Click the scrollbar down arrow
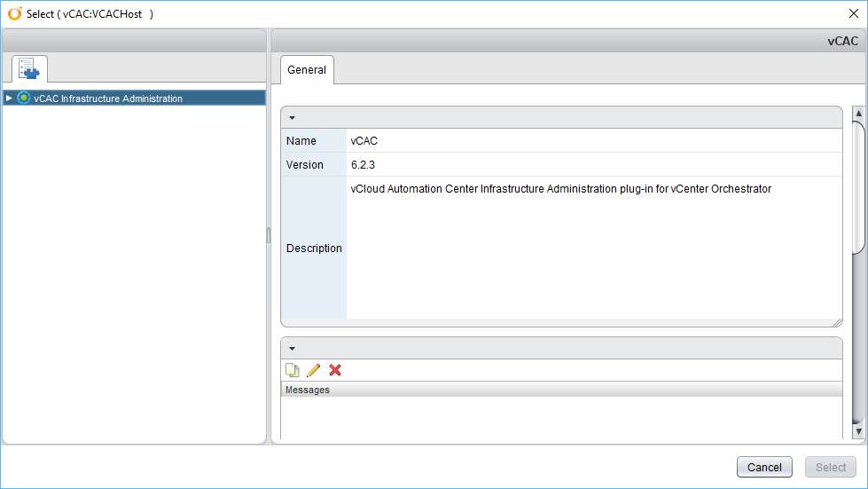This screenshot has width=868, height=489. (x=857, y=430)
